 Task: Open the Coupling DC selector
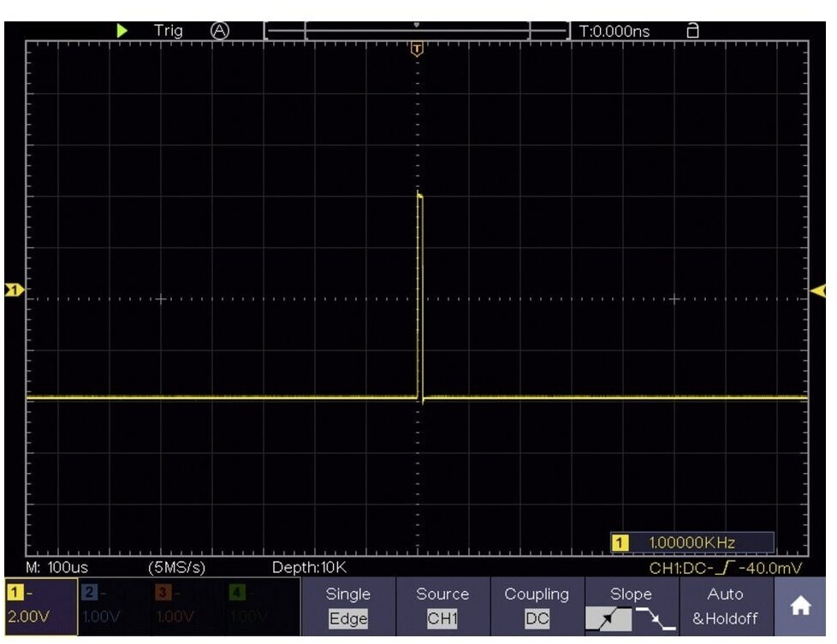(x=537, y=606)
